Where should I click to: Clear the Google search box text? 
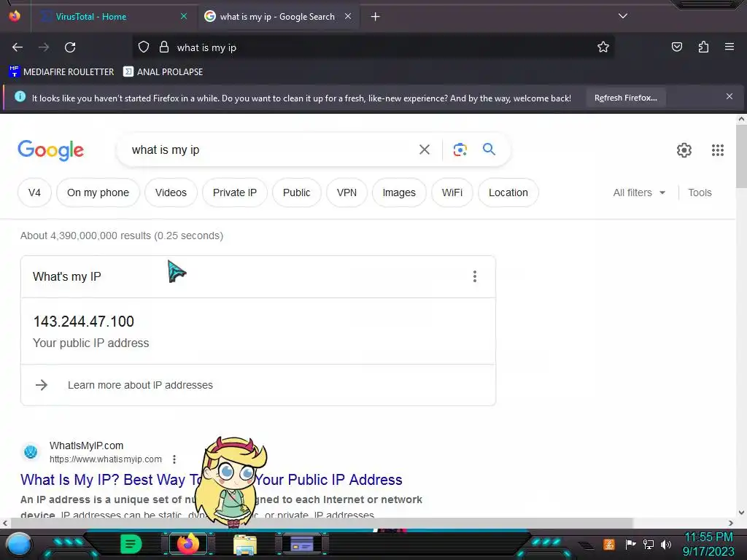pos(425,149)
